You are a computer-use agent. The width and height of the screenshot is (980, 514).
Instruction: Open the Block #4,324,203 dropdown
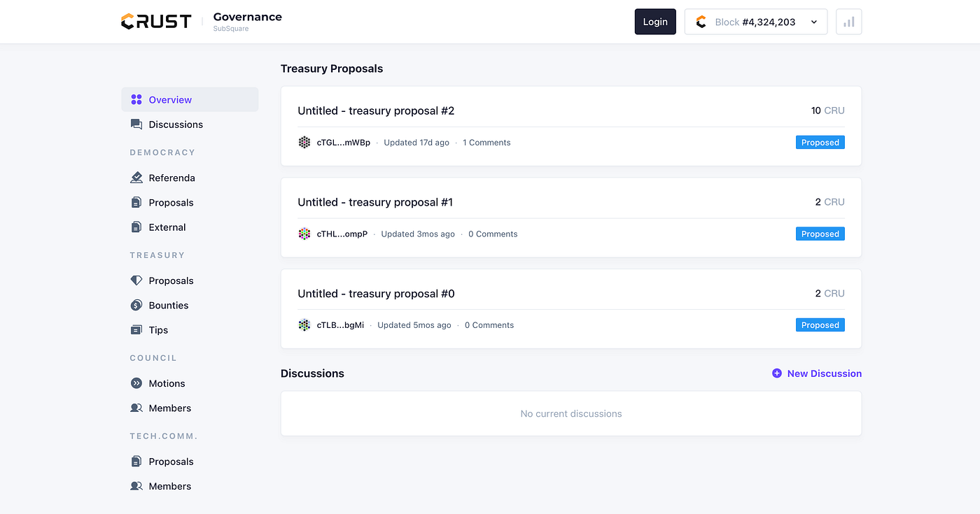tap(755, 22)
